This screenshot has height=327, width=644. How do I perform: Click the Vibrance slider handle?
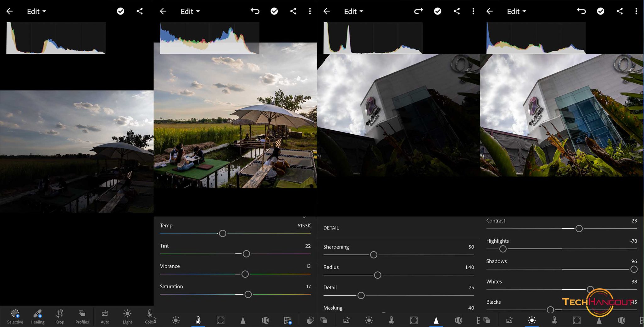[x=245, y=274]
